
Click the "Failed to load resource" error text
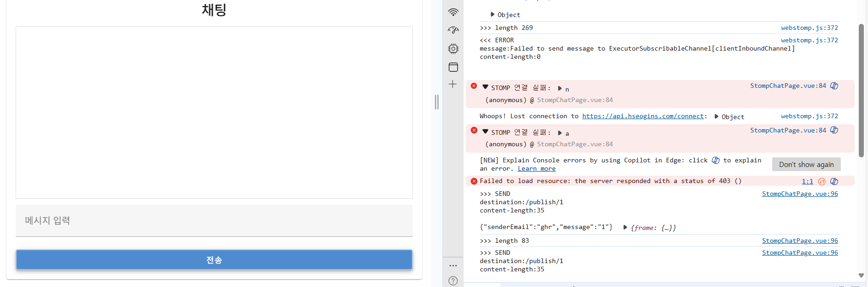pyautogui.click(x=610, y=181)
